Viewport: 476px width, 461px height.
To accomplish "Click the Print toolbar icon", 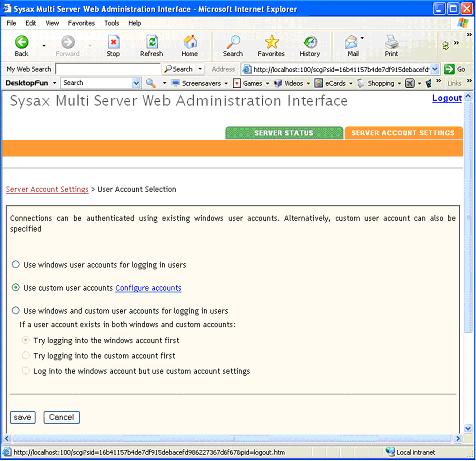I will click(x=391, y=42).
